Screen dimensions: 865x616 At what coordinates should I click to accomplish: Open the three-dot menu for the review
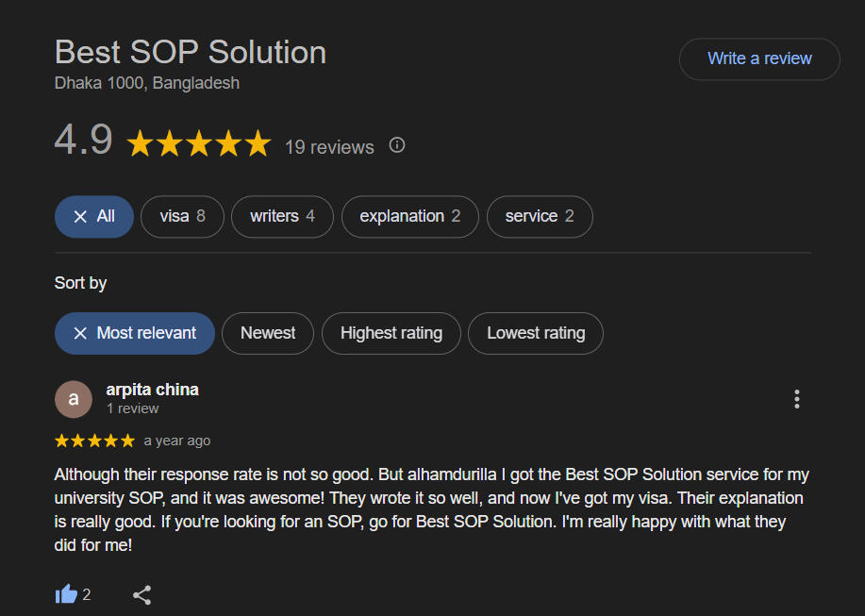797,399
